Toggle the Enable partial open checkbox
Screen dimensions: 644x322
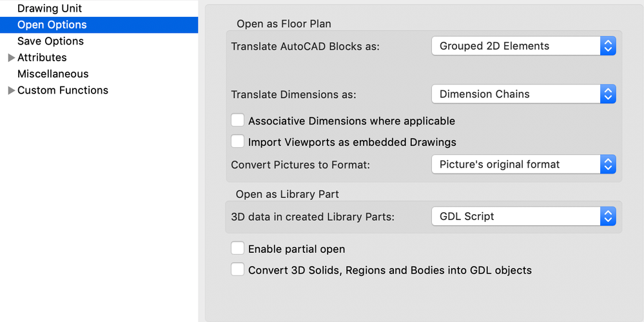click(x=238, y=248)
